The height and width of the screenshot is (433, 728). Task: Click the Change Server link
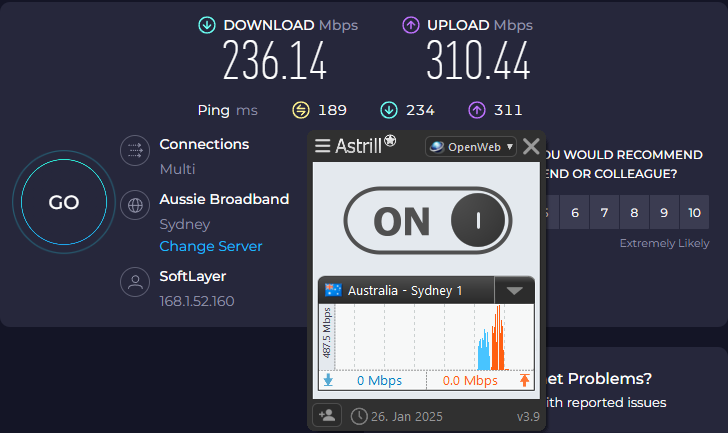pos(211,246)
